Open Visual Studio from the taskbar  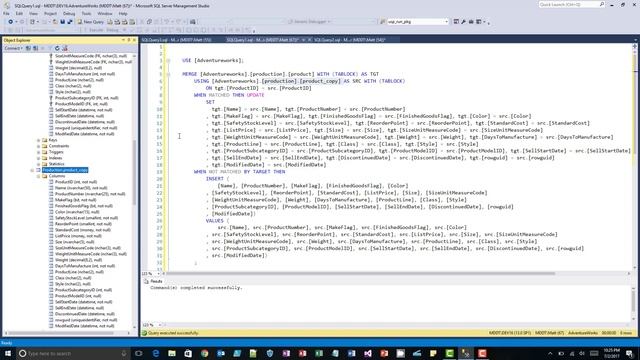click(368, 353)
